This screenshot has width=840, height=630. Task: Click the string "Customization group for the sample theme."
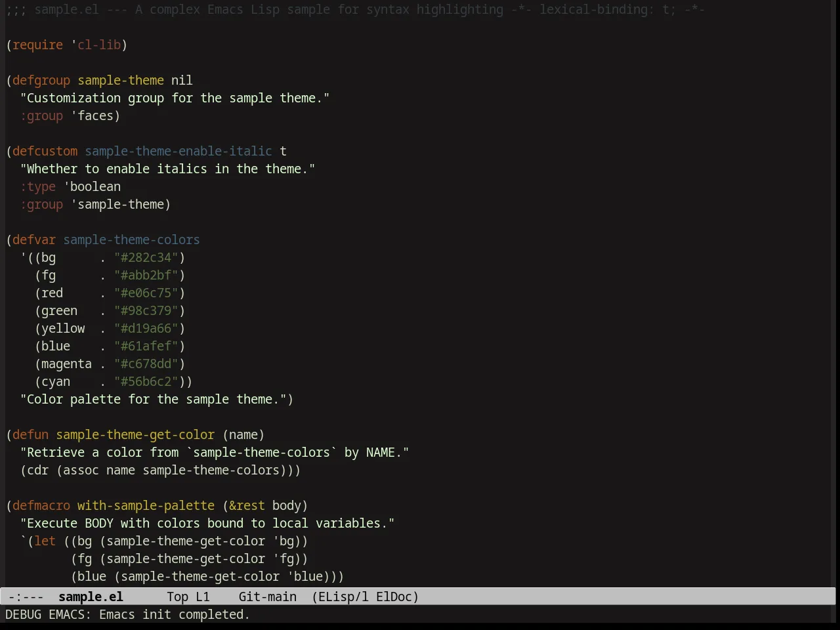click(x=175, y=98)
